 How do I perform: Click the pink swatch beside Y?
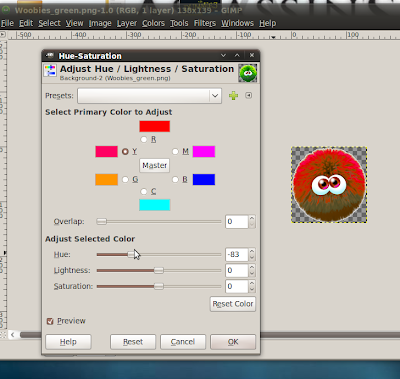click(x=106, y=151)
